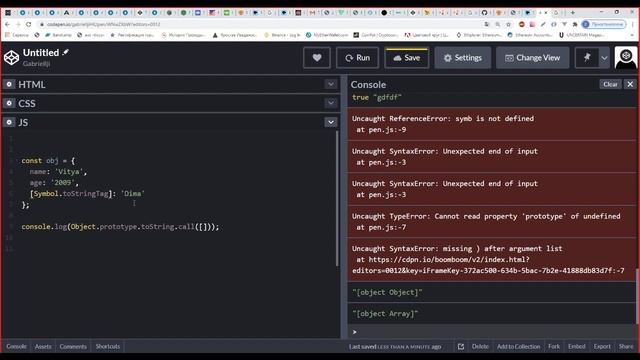Click Console panel heading
The image size is (640, 360).
[368, 84]
